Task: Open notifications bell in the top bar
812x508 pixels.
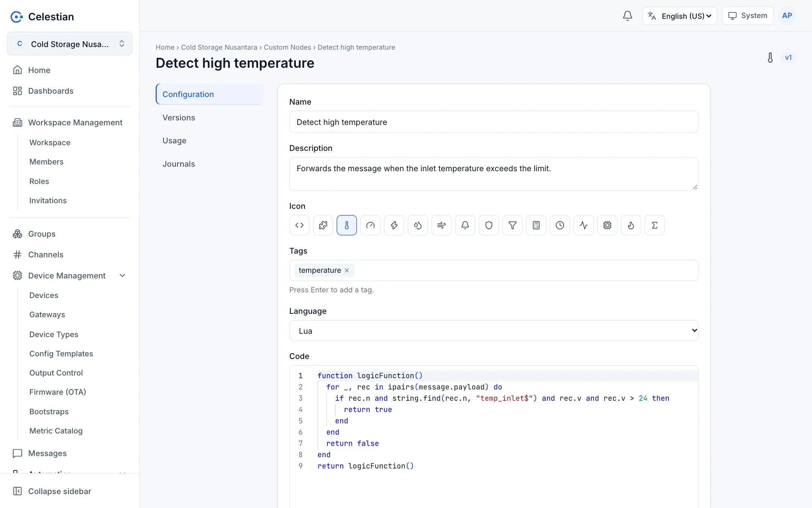Action: pyautogui.click(x=627, y=16)
